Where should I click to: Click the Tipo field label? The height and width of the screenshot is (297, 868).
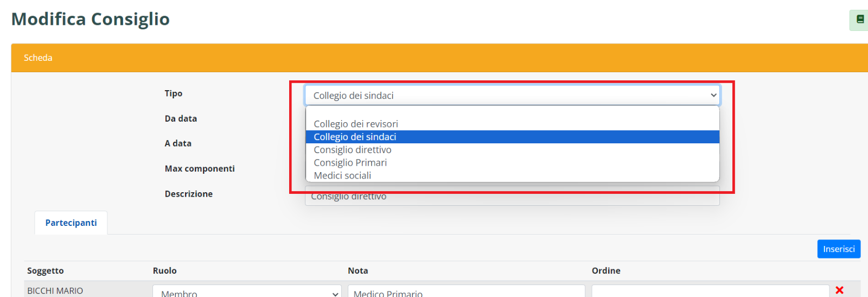(174, 93)
